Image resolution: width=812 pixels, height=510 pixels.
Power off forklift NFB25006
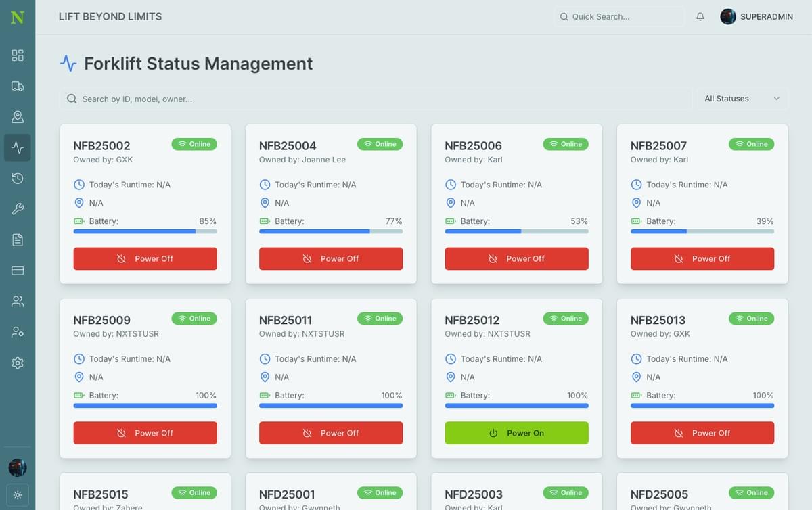(x=516, y=258)
